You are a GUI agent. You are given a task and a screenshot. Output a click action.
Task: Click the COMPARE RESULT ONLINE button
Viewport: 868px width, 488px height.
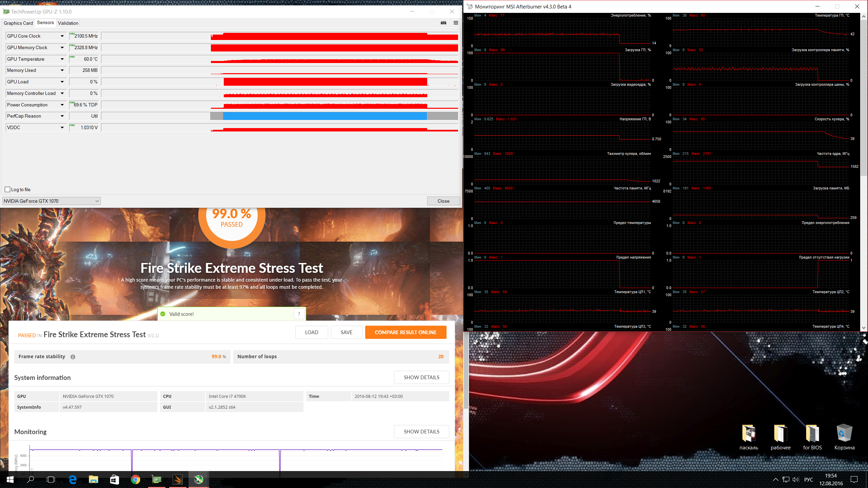pyautogui.click(x=406, y=332)
